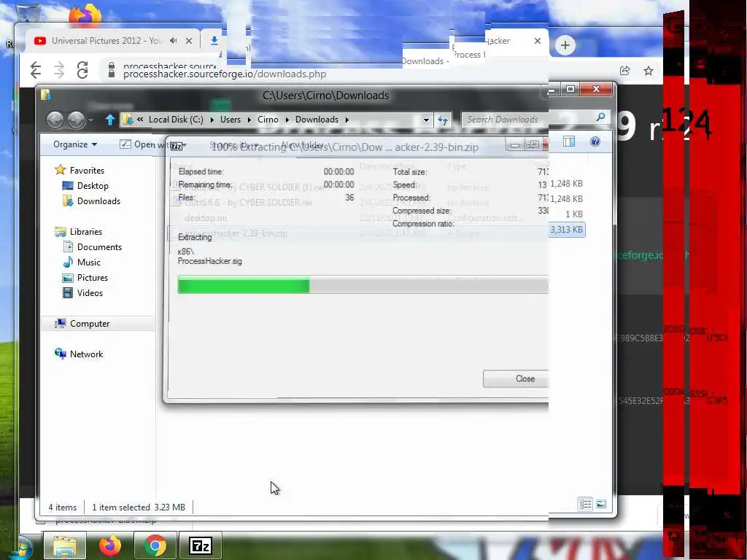This screenshot has width=747, height=560.
Task: Open the Organize dropdown menu
Action: click(x=75, y=144)
